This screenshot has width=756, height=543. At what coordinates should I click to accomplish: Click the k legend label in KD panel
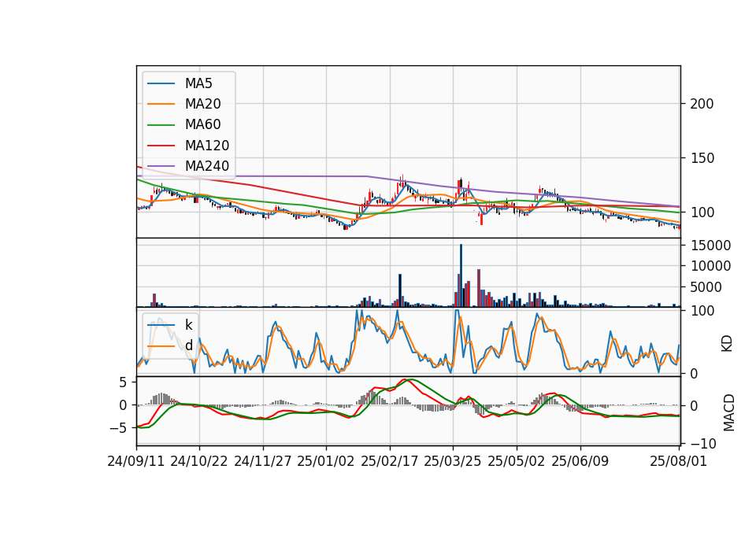coord(188,324)
